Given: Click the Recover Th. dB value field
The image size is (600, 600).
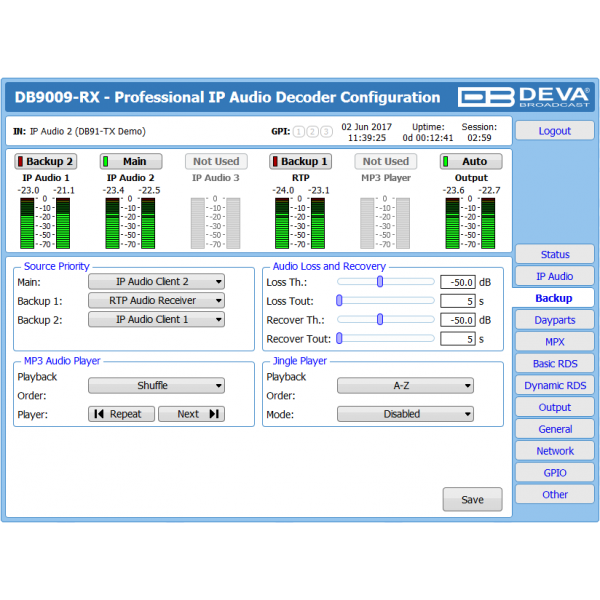Looking at the screenshot, I should pyautogui.click(x=458, y=320).
